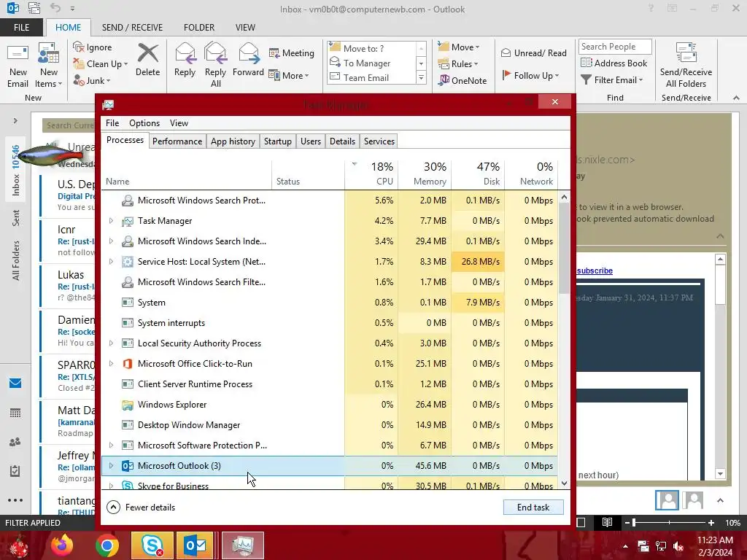Switch to Outlook via taskbar icon
This screenshot has width=747, height=560.
(196, 545)
